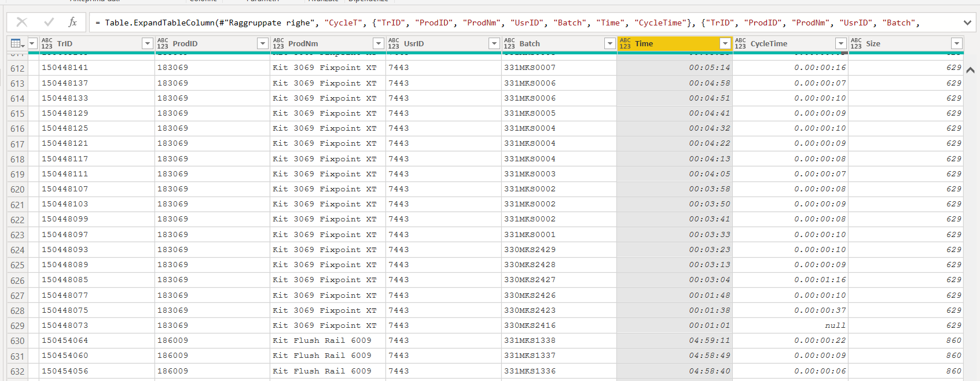Open the Batch column filter dropdown
Image resolution: width=980 pixels, height=381 pixels.
click(610, 43)
